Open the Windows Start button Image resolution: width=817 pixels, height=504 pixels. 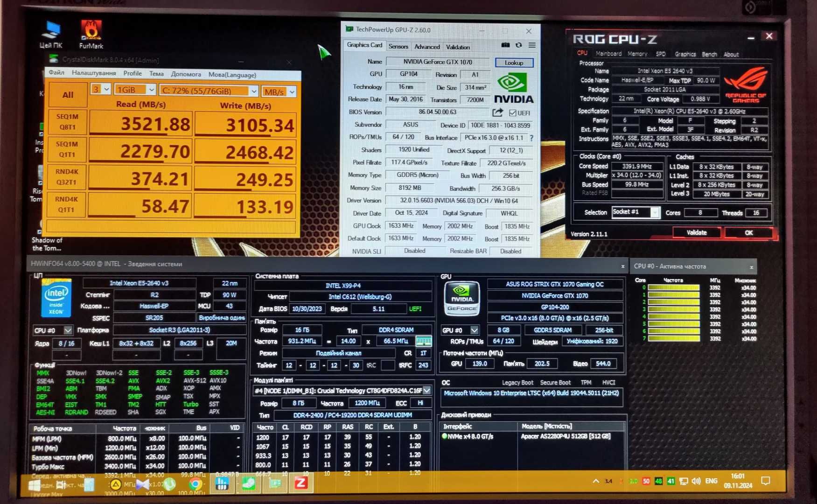pos(34,484)
